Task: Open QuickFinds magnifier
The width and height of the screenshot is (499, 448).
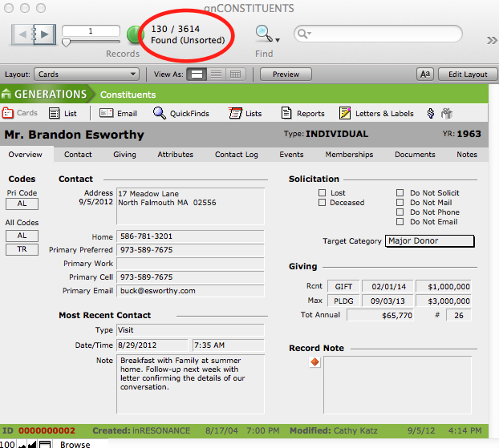Action: (160, 114)
